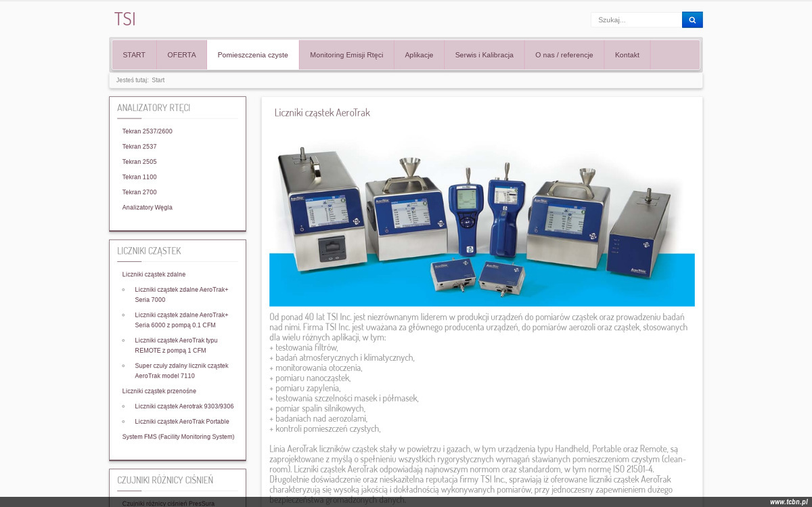The height and width of the screenshot is (507, 812).
Task: Open AeroTrak+ Seria 7000 link
Action: click(181, 294)
